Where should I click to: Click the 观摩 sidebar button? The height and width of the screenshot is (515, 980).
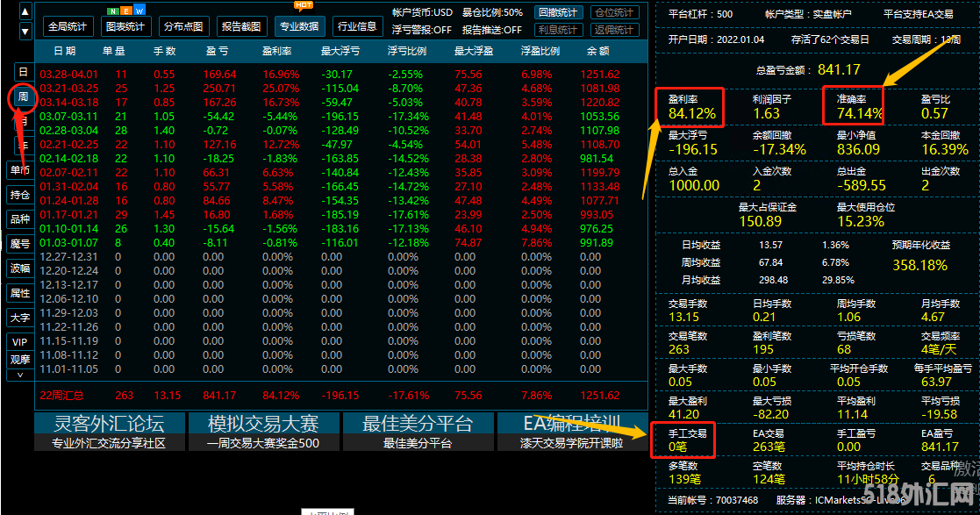coord(20,360)
